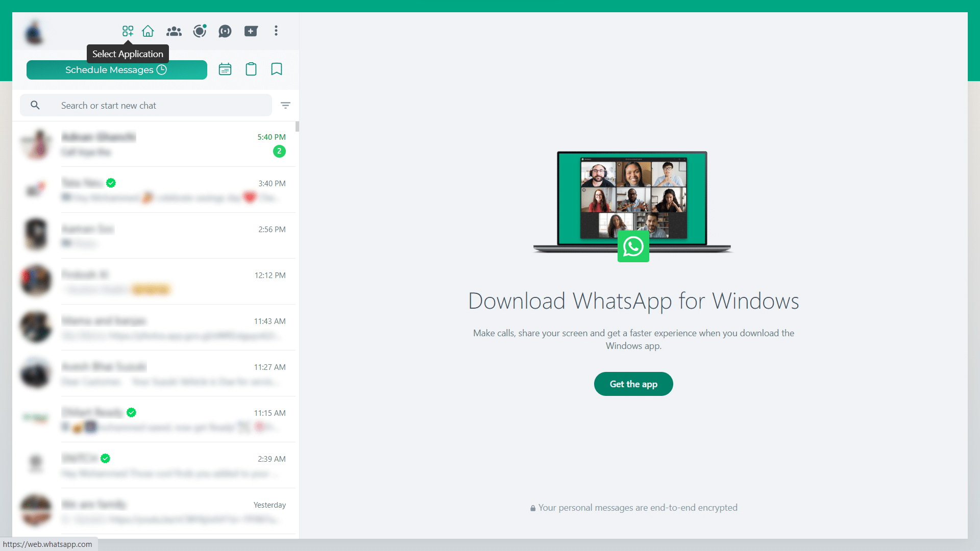Focus the Search or start new chat field
Image resolution: width=980 pixels, height=551 pixels.
point(146,105)
